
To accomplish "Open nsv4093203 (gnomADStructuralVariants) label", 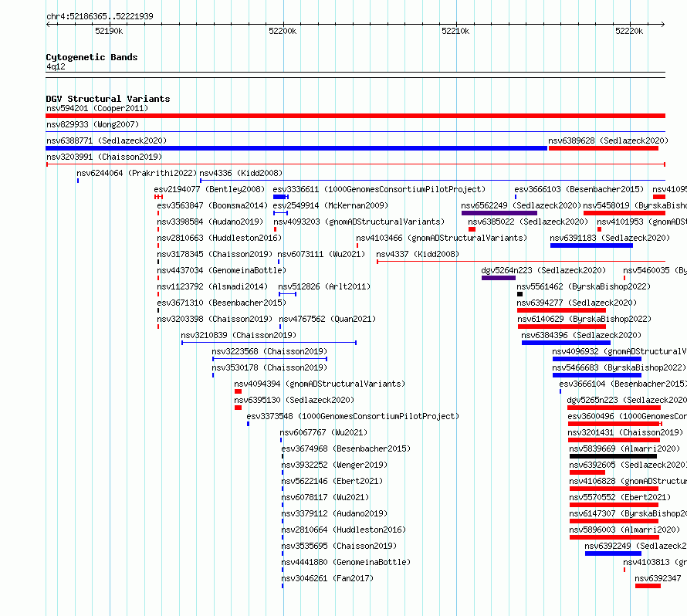I will click(359, 222).
